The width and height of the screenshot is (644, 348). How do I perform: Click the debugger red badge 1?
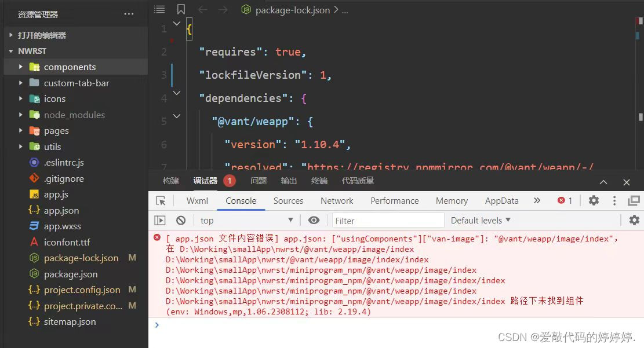[x=230, y=181]
